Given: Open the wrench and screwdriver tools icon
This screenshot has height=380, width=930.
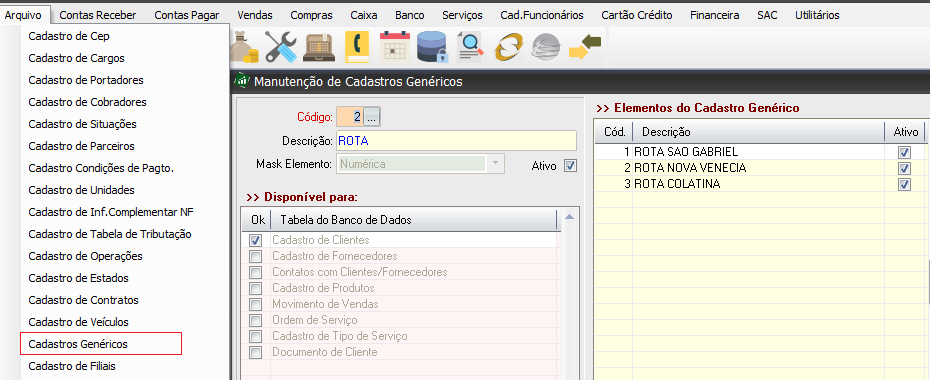Looking at the screenshot, I should point(281,47).
